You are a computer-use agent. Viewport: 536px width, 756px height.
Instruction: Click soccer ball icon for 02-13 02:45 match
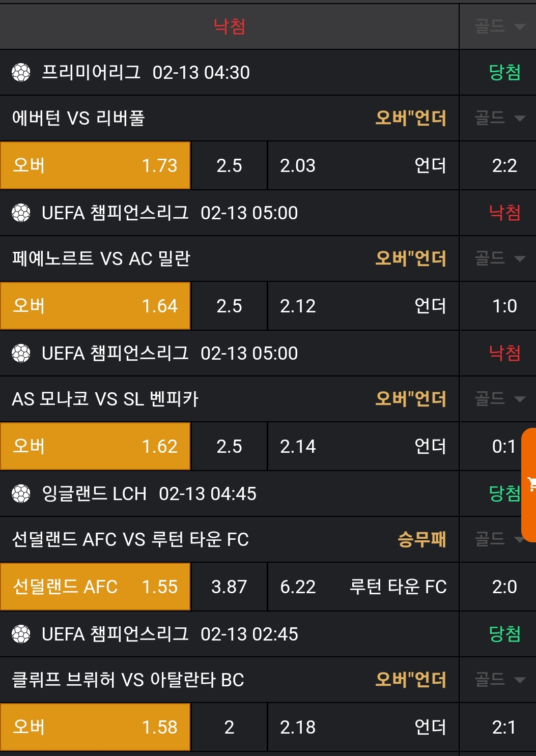(x=21, y=634)
